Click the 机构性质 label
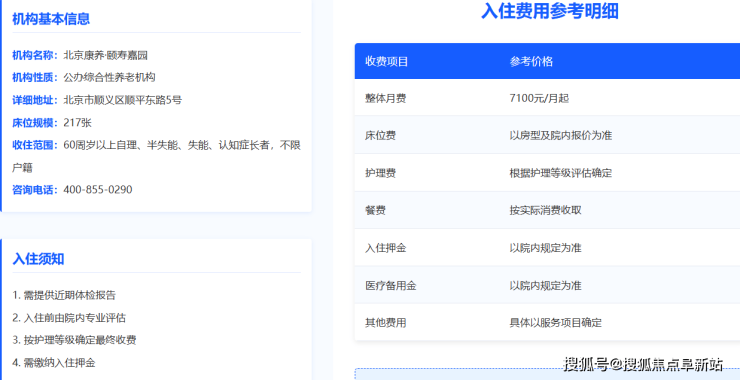The image size is (740, 380). pos(34,77)
